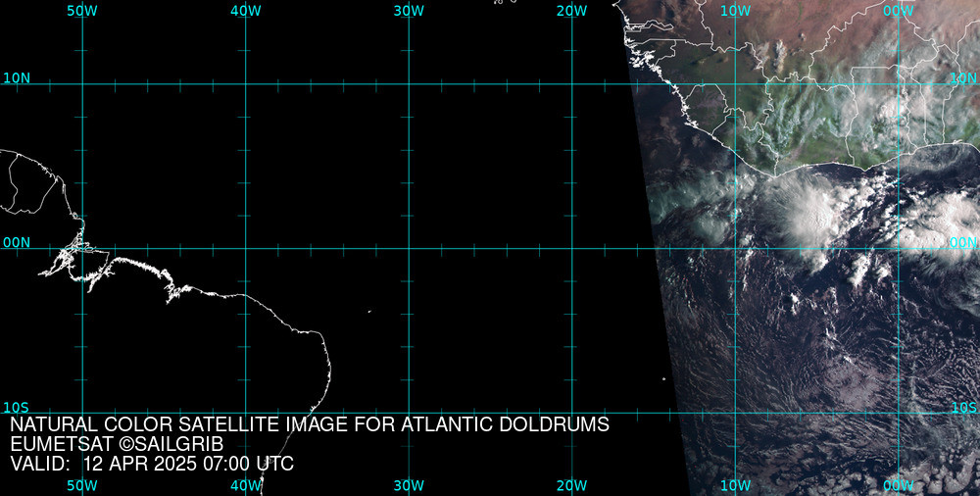This screenshot has width=980, height=496.
Task: Select the 00W longitude label along the bottom edge
Action: pyautogui.click(x=899, y=485)
